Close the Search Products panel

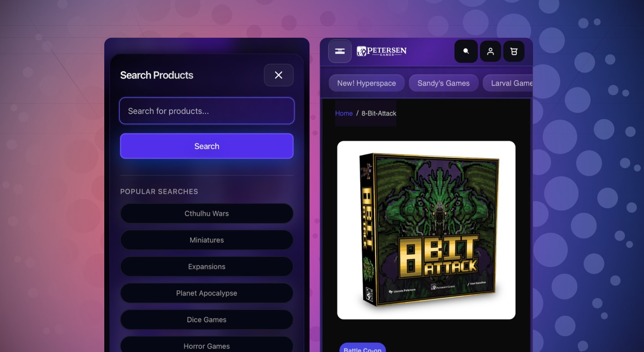279,75
